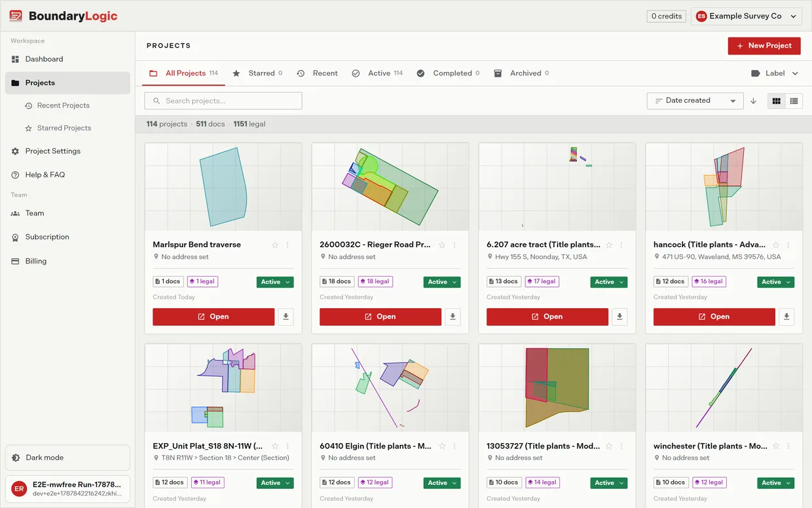Switch to the Starred tab
This screenshot has width=812, height=508.
click(x=257, y=73)
